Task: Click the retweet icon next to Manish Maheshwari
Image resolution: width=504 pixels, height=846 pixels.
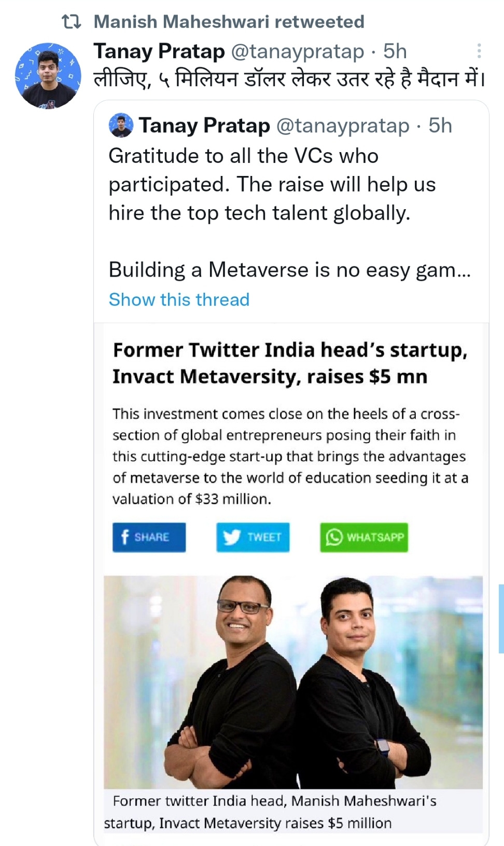Action: [73, 21]
